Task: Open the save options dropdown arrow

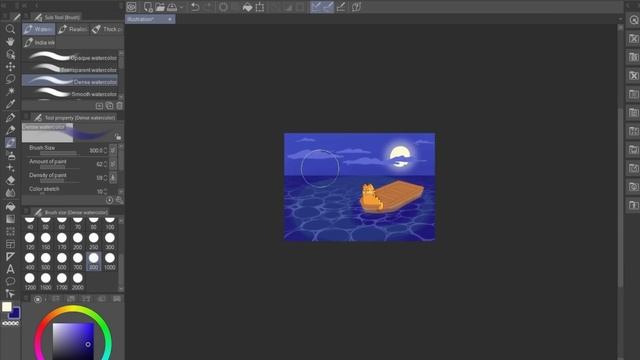Action: (182, 7)
